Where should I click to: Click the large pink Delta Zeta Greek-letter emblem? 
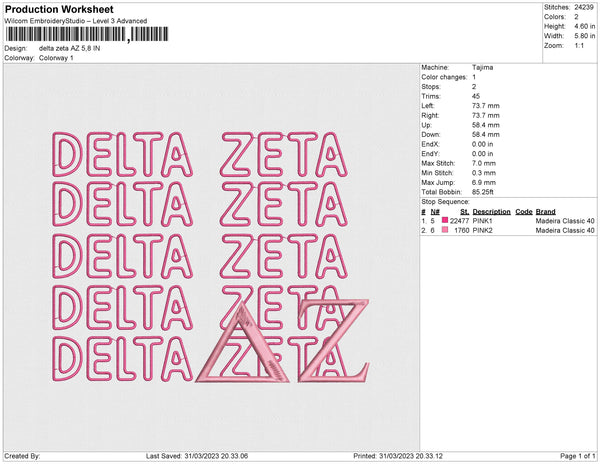coord(282,341)
